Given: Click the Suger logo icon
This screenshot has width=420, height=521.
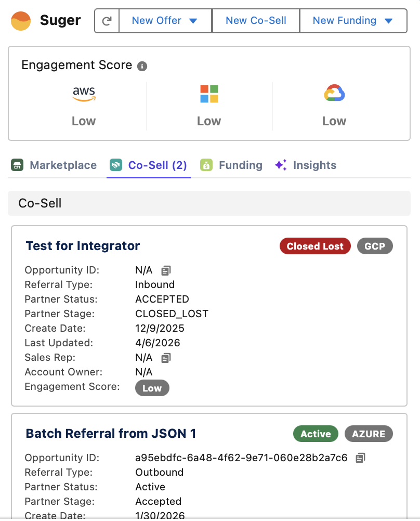Looking at the screenshot, I should click(x=21, y=21).
